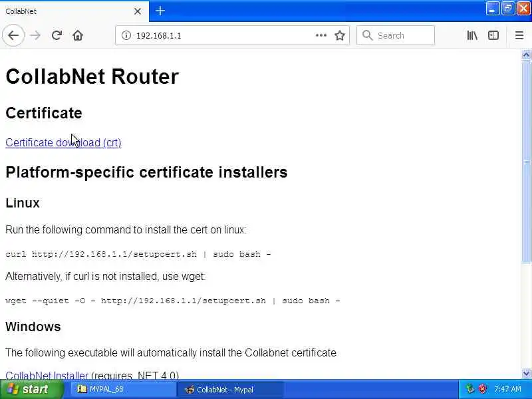The height and width of the screenshot is (399, 532).
Task: Open the browser home page
Action: (78, 35)
